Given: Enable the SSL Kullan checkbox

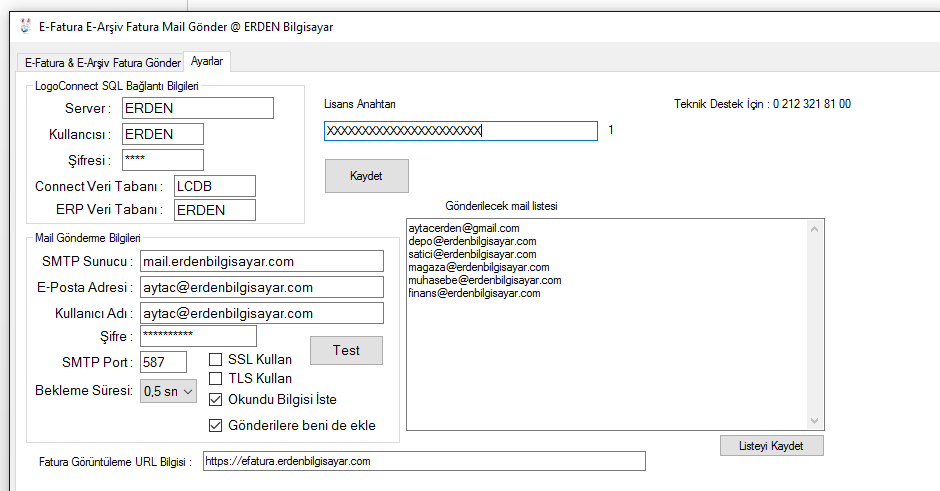Looking at the screenshot, I should tap(216, 359).
